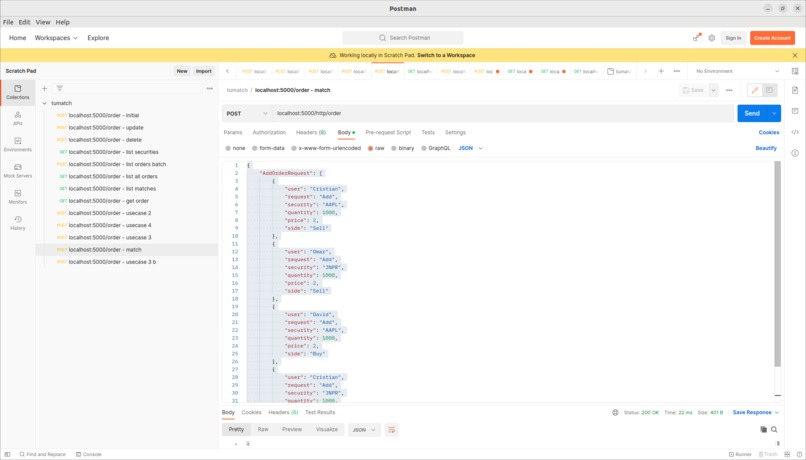The width and height of the screenshot is (806, 460).
Task: Switch to the Tests request tab
Action: pyautogui.click(x=428, y=133)
